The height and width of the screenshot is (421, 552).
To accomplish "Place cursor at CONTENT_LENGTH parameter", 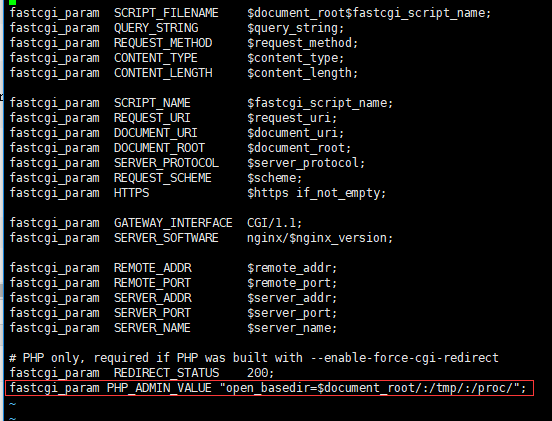I will coord(163,73).
